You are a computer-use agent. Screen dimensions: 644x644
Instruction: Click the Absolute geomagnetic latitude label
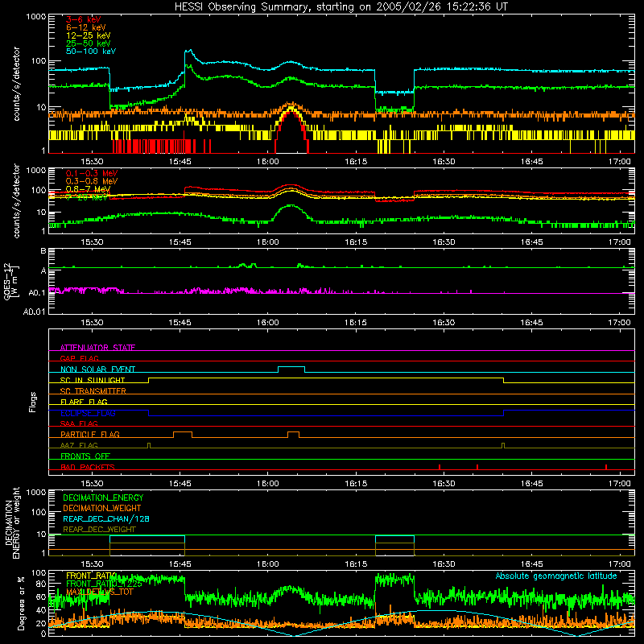(556, 576)
